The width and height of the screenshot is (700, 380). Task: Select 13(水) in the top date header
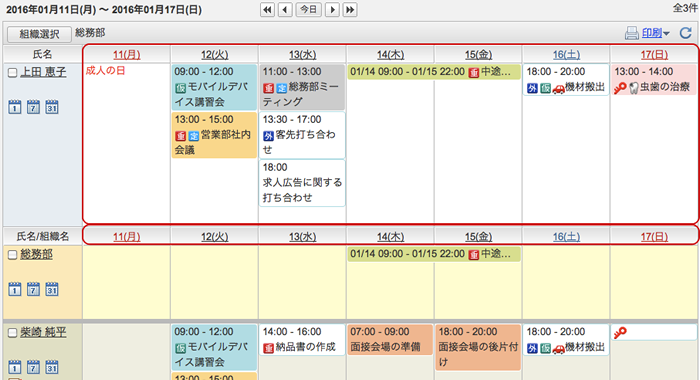click(302, 54)
